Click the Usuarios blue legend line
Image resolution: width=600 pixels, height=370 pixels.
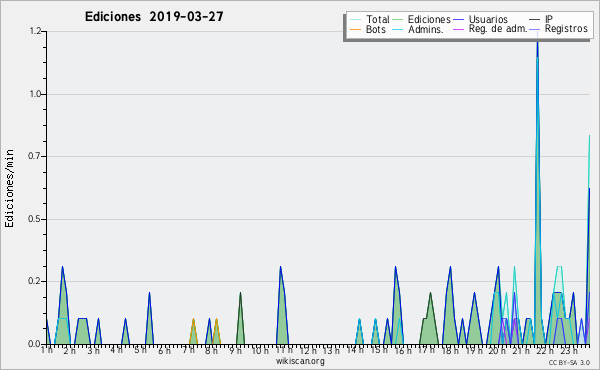pos(458,20)
